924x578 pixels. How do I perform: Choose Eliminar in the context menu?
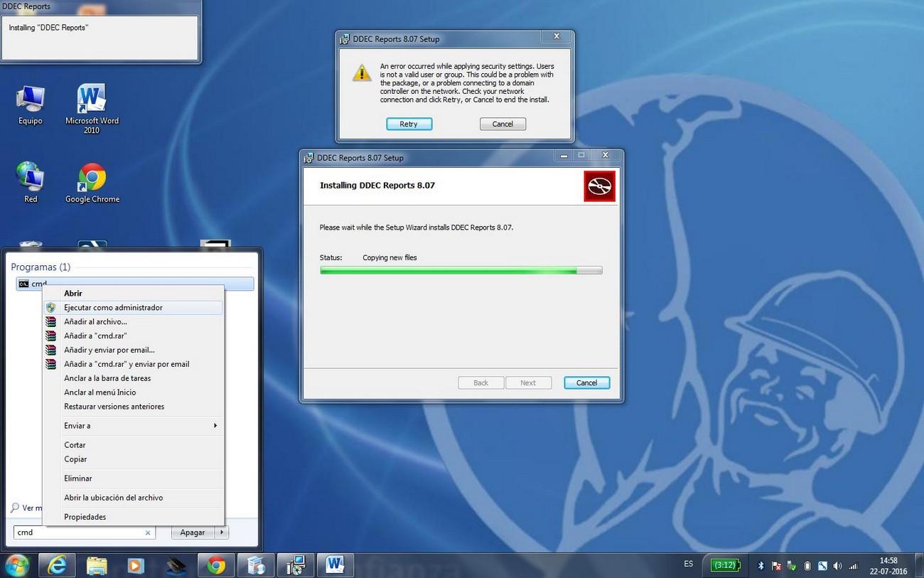pyautogui.click(x=133, y=478)
